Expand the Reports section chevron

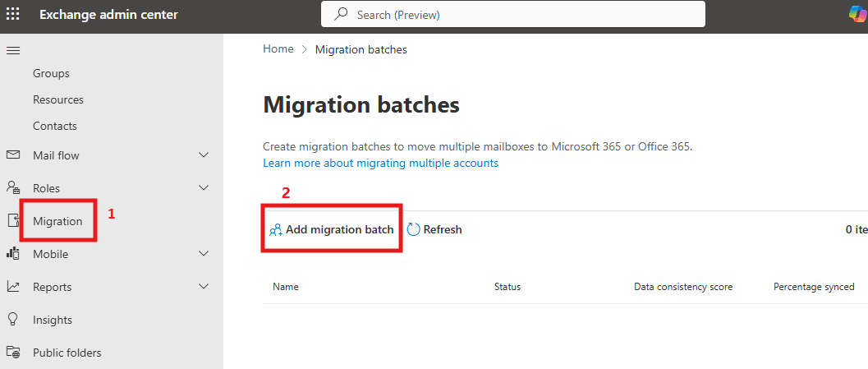click(204, 287)
